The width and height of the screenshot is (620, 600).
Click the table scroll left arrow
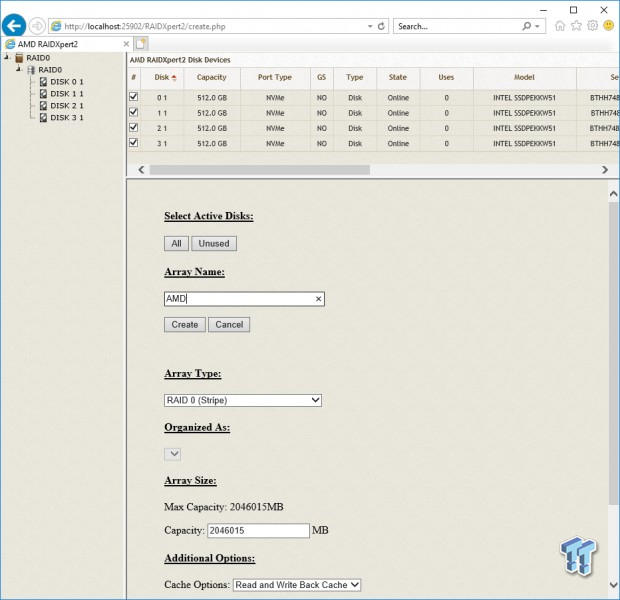coord(141,170)
